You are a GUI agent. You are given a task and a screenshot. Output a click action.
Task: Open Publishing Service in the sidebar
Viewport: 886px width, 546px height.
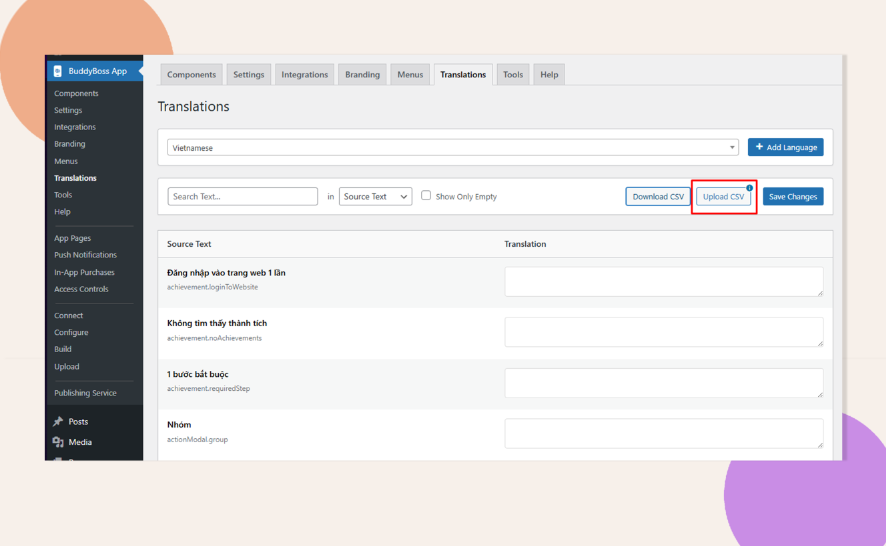[x=85, y=393]
